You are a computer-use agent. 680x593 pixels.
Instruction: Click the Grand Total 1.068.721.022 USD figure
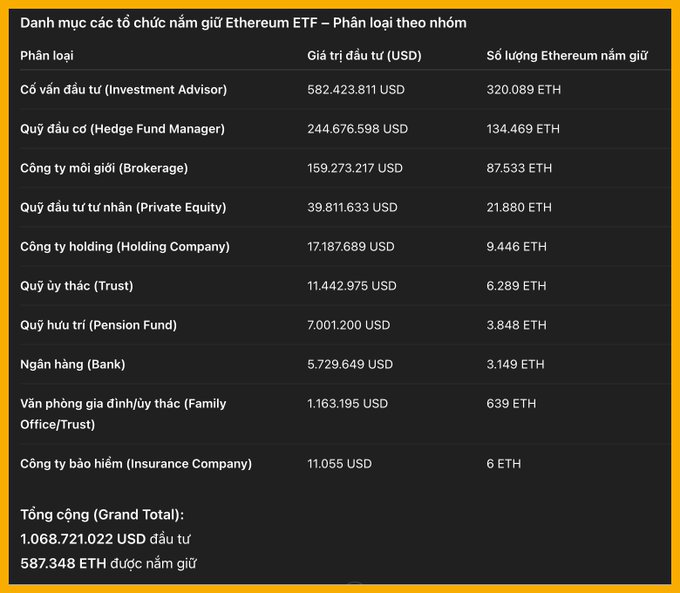[x=82, y=539]
